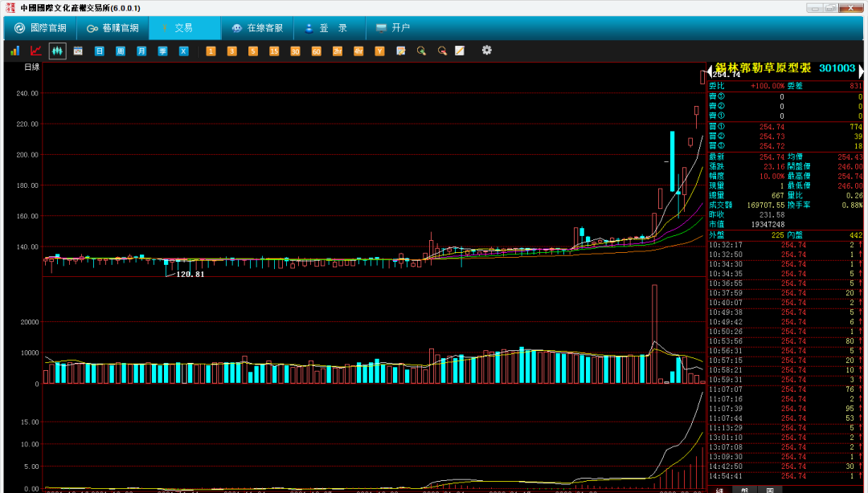Click the 240.00 price axis label

coord(27,93)
